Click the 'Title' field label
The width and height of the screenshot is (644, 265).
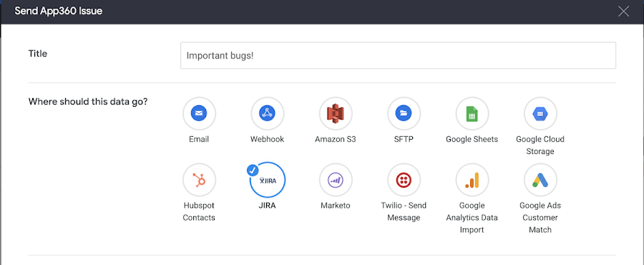(x=38, y=54)
